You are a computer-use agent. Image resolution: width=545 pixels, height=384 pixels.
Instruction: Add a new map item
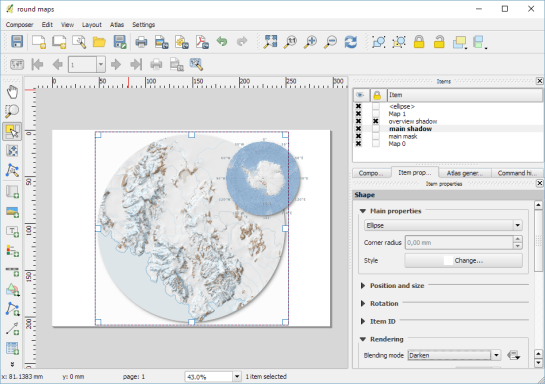[x=13, y=191]
